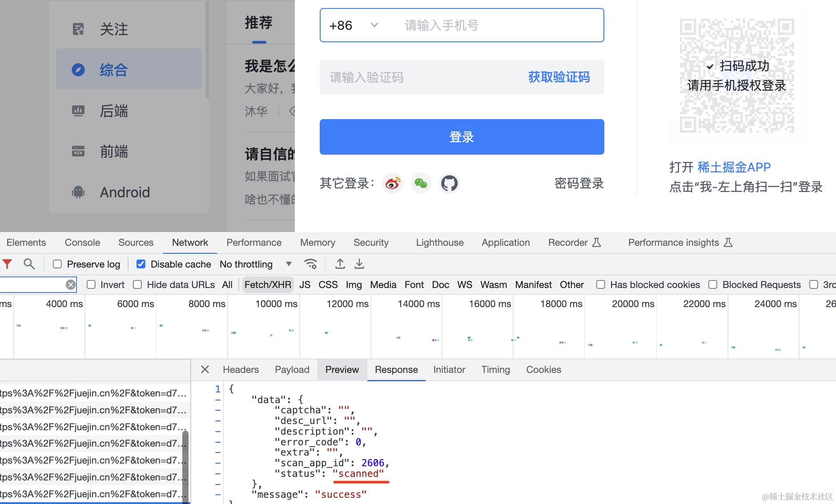
Task: Switch to the Console tab
Action: tap(82, 242)
